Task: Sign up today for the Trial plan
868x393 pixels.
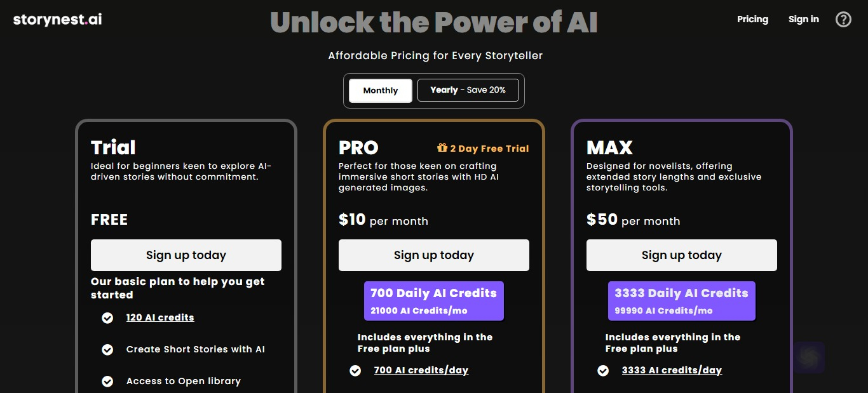Action: point(186,255)
